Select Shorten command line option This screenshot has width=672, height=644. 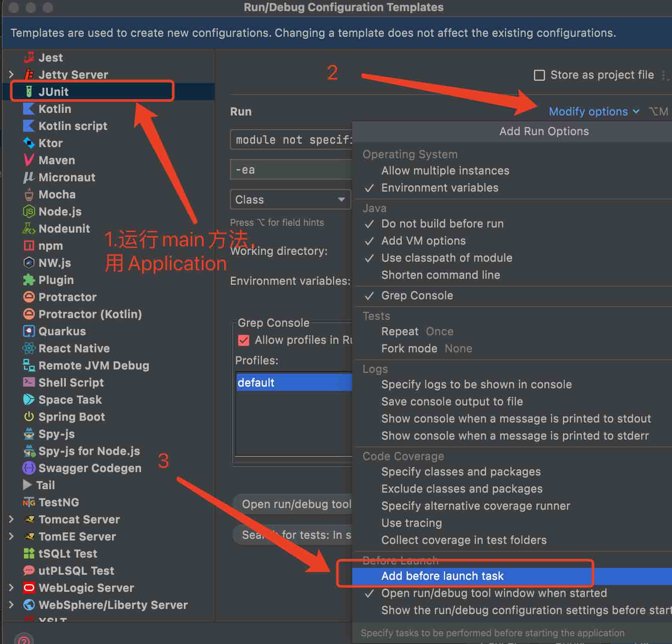440,275
